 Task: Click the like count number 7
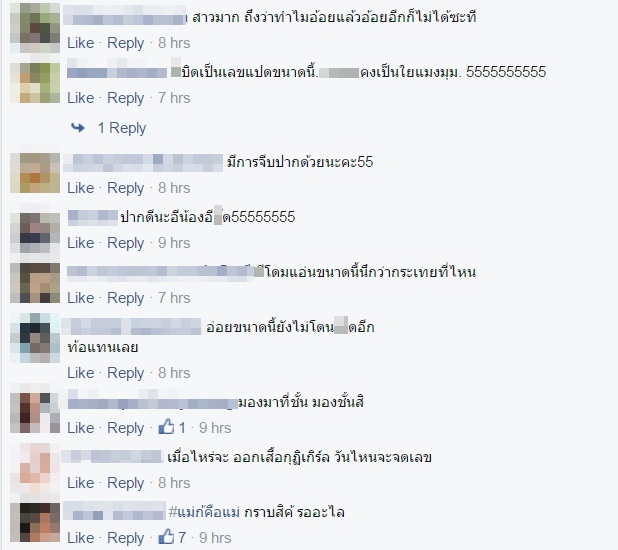point(182,538)
